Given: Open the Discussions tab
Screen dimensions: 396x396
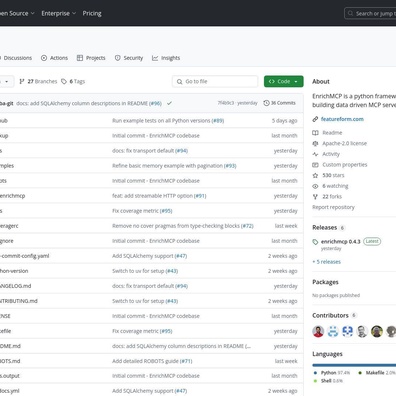Looking at the screenshot, I should pyautogui.click(x=16, y=58).
